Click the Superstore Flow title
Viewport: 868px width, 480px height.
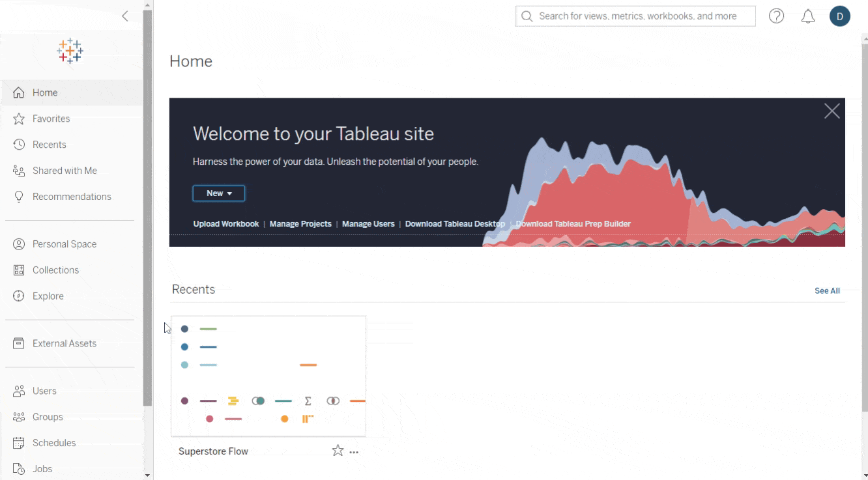tap(213, 451)
